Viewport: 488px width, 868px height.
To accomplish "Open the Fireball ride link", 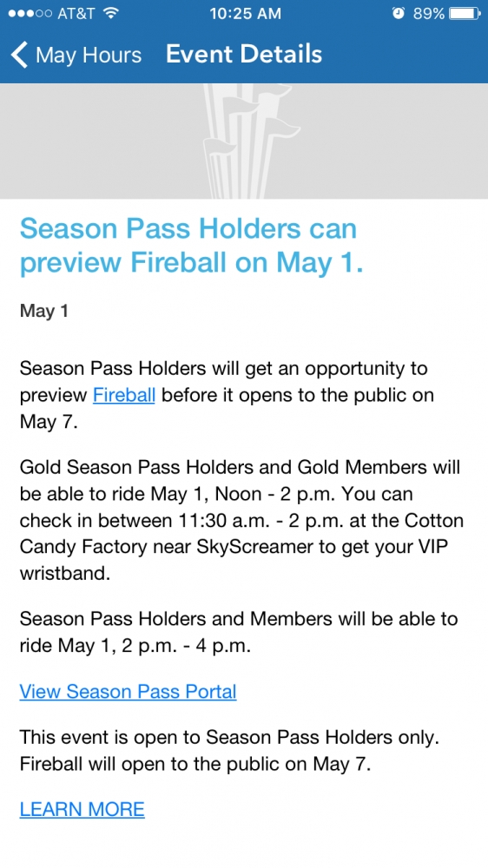I will coord(124,395).
